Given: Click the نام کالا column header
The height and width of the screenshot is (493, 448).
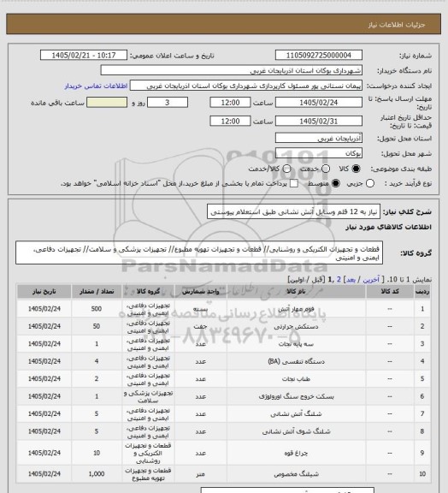Looking at the screenshot, I should [x=296, y=292].
